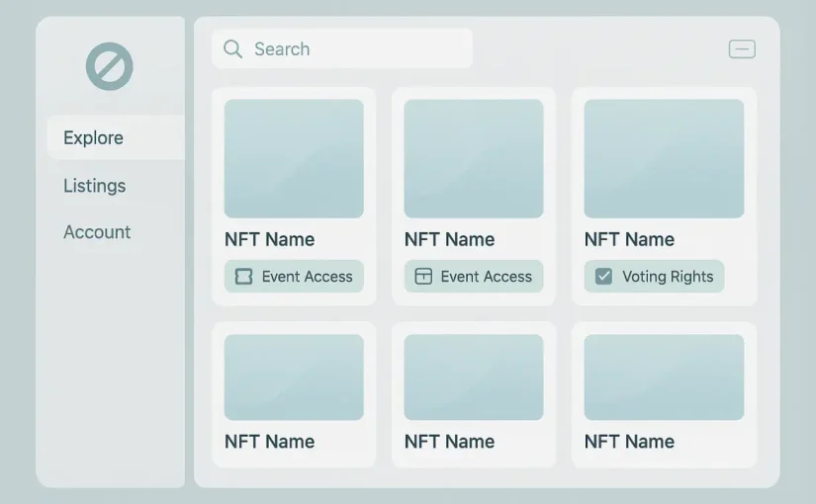This screenshot has width=816, height=504.
Task: Click the circular slash logo in sidebar
Action: point(109,66)
